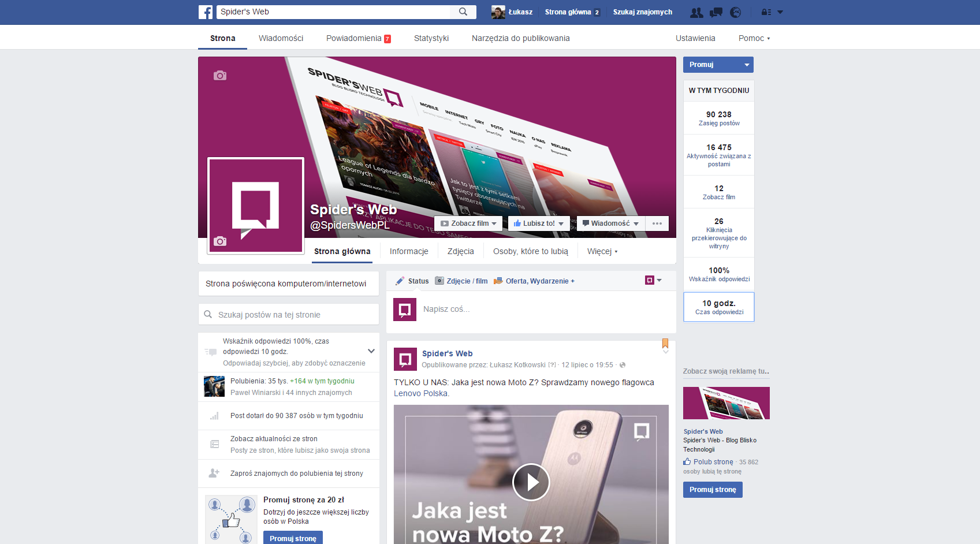Click Szukaj znajomych link

coord(643,12)
